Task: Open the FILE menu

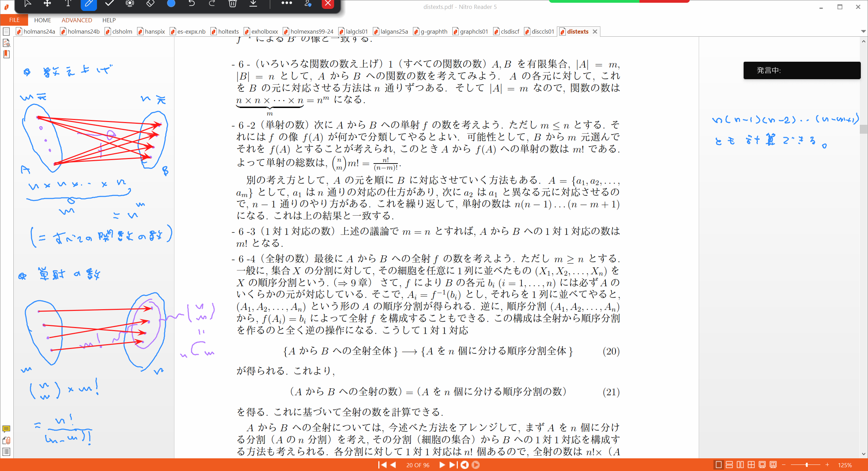Action: [x=14, y=20]
